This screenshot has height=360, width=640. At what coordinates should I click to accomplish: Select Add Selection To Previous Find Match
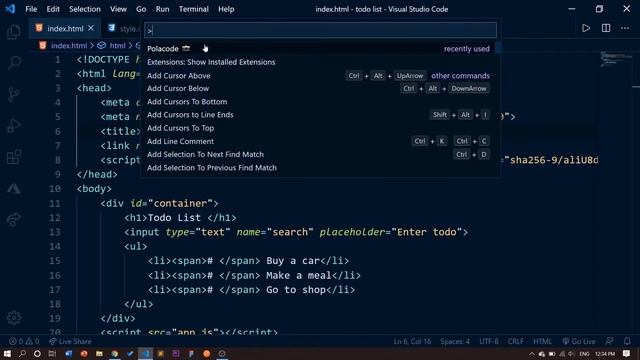[320, 168]
